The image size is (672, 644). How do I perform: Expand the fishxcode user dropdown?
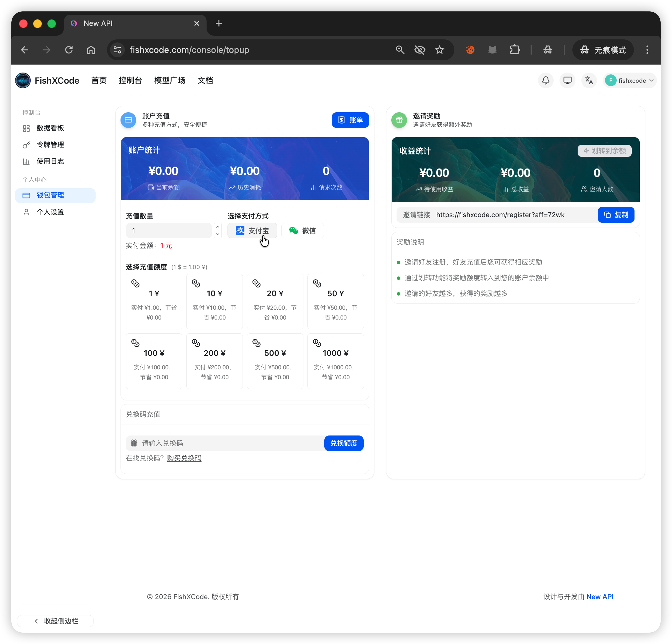(630, 81)
